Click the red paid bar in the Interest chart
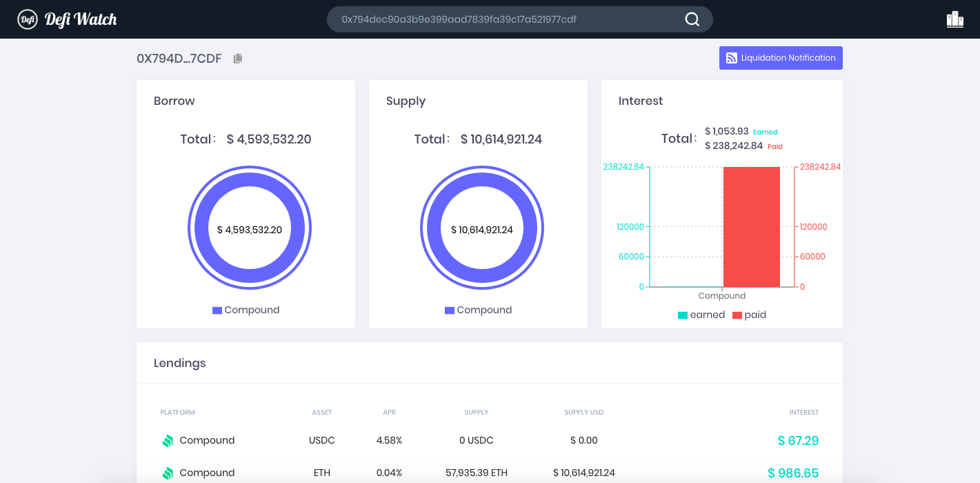Screen dimensions: 980x483 751,226
